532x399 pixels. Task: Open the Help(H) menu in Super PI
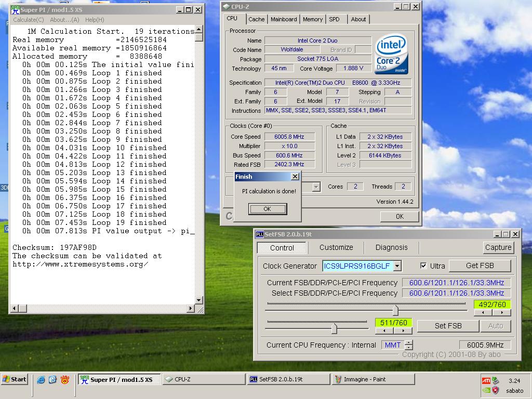point(95,20)
